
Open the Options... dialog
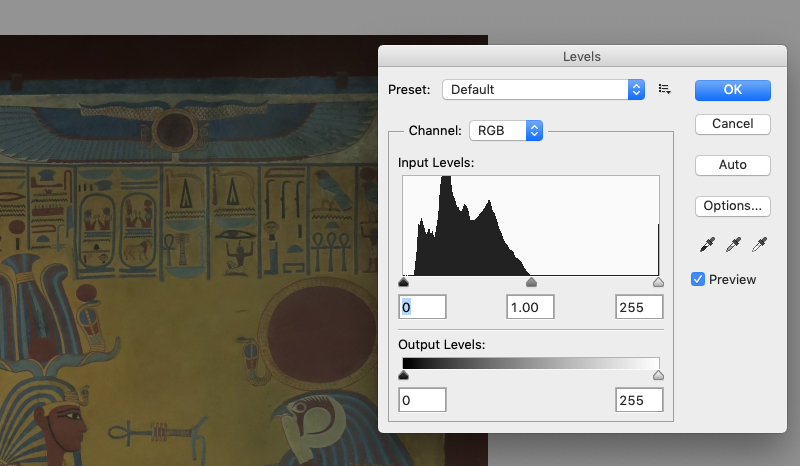coord(733,206)
